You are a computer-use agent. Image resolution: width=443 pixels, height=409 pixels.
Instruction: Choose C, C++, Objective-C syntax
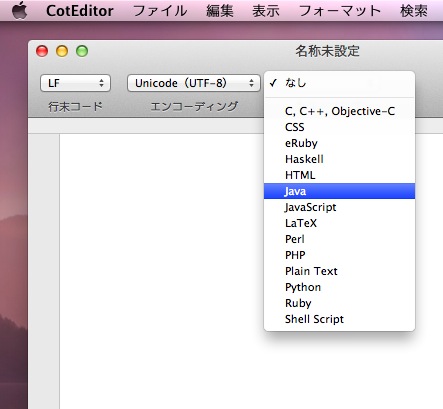(x=339, y=111)
